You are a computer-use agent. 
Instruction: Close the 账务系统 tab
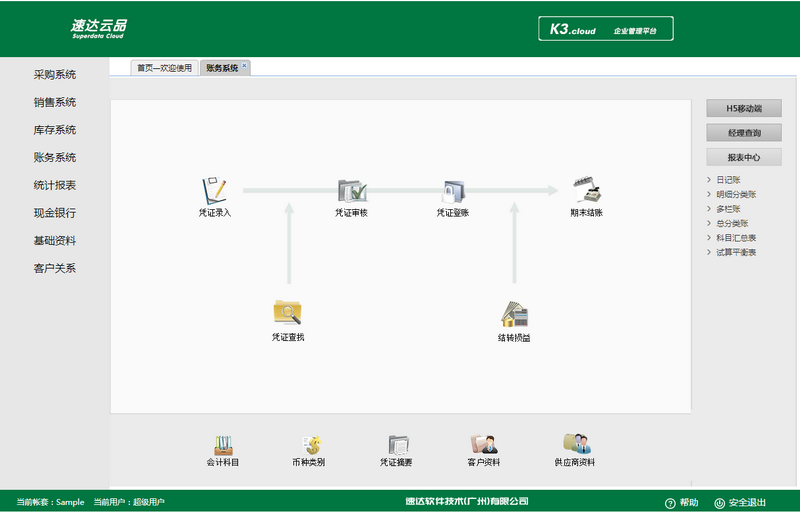click(x=245, y=66)
